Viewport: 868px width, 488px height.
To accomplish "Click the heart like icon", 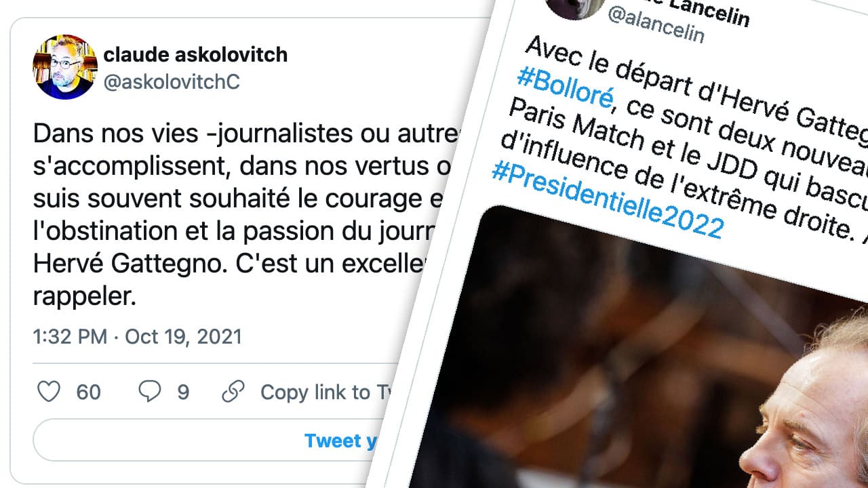I will coord(49,392).
